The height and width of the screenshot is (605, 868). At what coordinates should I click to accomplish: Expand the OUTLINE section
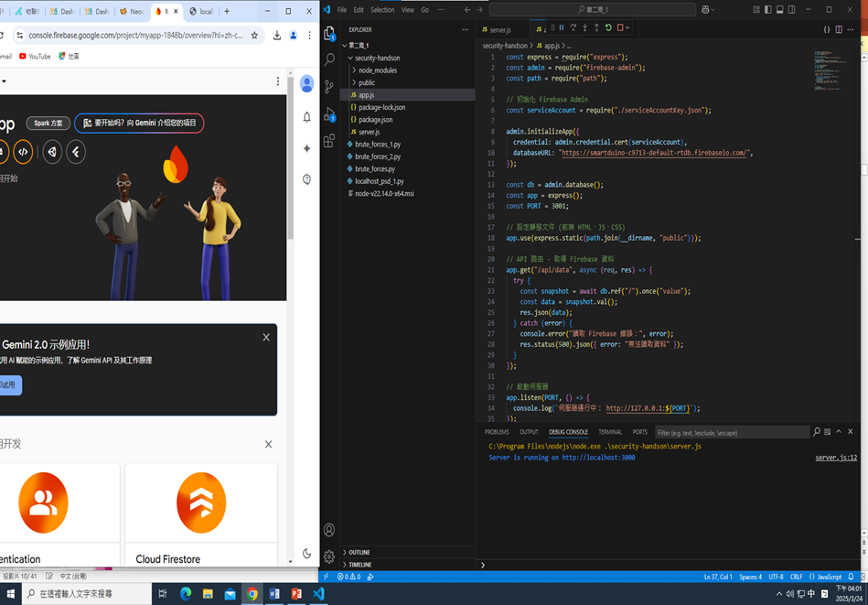(359, 553)
